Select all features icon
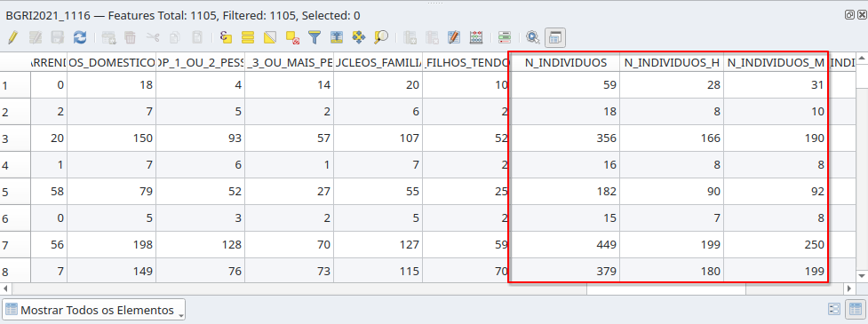868x324 pixels. (x=248, y=37)
